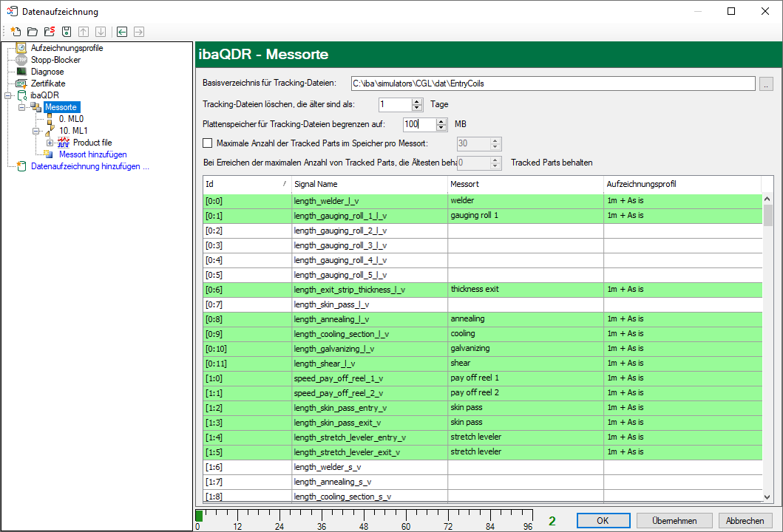Select the galvanizing Messort cell

[x=526, y=348]
